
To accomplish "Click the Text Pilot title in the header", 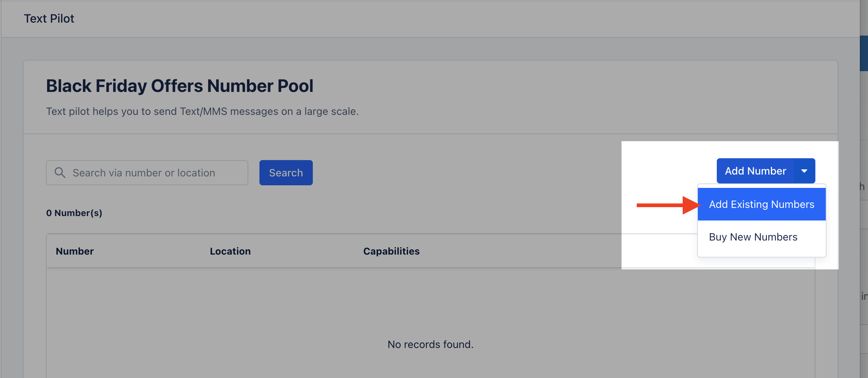I will (x=49, y=19).
